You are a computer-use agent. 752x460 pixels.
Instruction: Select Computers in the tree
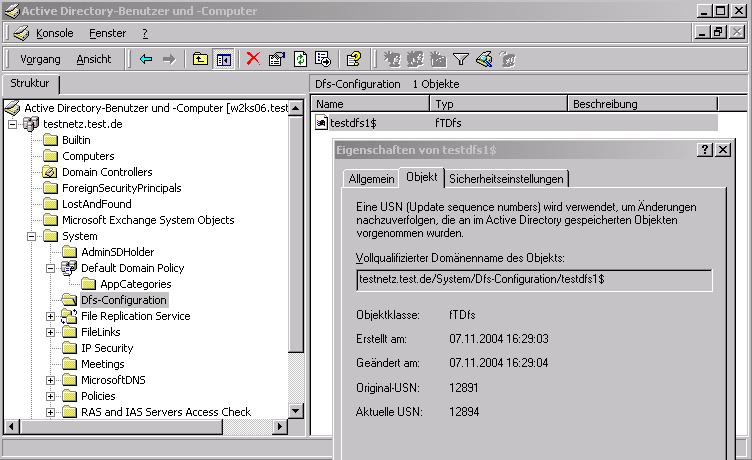[88, 156]
